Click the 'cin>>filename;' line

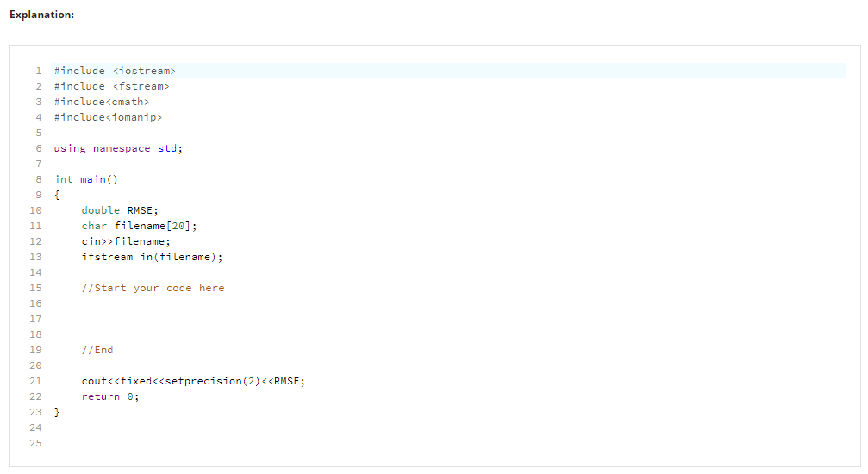126,241
